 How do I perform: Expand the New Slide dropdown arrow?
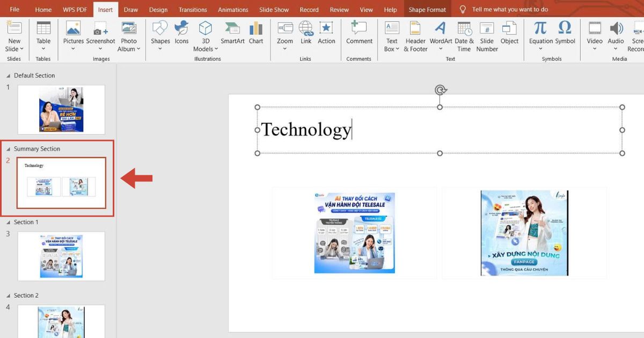(22, 49)
